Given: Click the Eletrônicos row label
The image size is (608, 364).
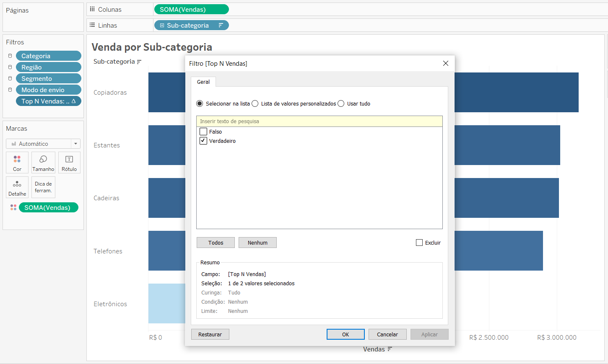Looking at the screenshot, I should [x=110, y=304].
